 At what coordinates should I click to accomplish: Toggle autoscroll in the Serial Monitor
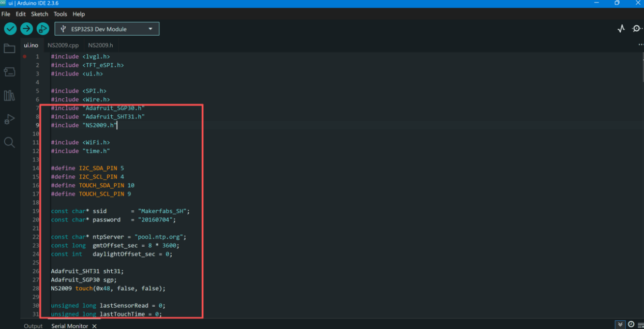click(x=621, y=324)
